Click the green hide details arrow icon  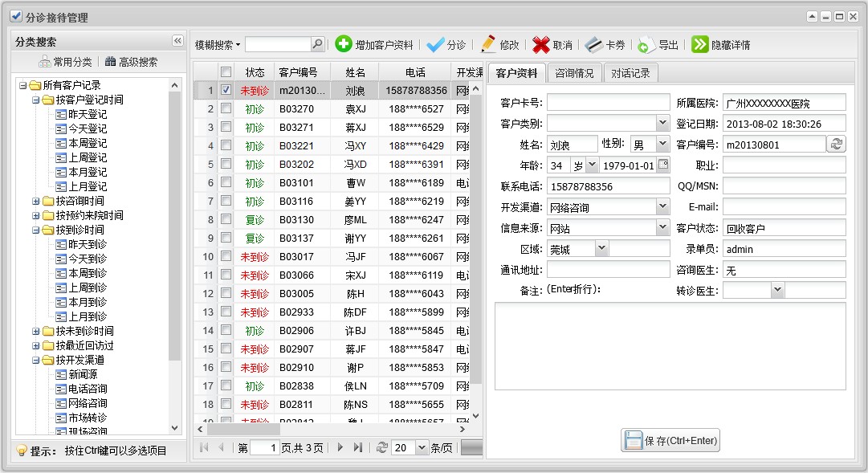click(699, 44)
